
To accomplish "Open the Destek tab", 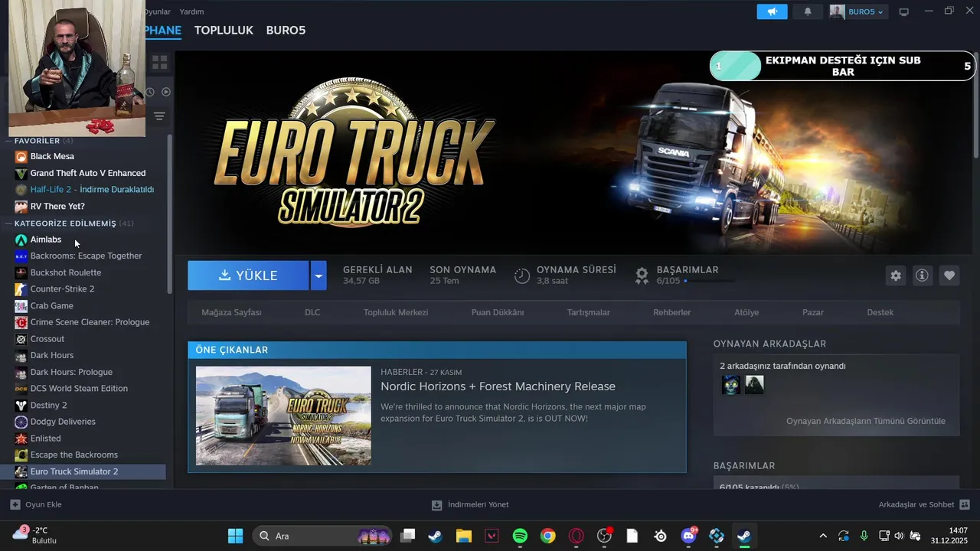I will coord(880,312).
